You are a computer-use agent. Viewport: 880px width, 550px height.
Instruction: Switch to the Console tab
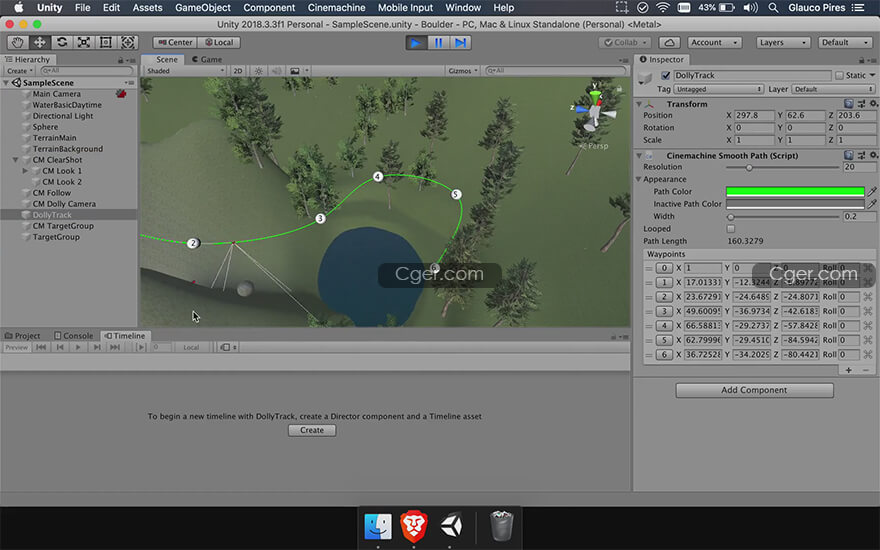[74, 336]
